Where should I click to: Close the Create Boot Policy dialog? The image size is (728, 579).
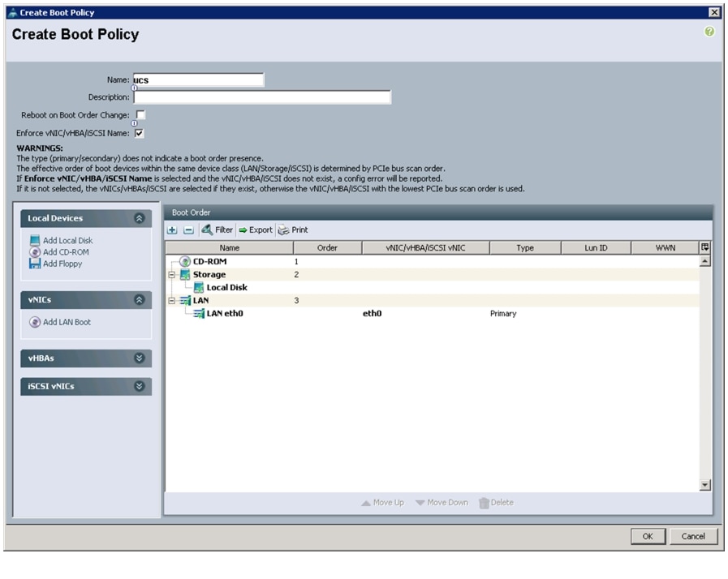[714, 12]
